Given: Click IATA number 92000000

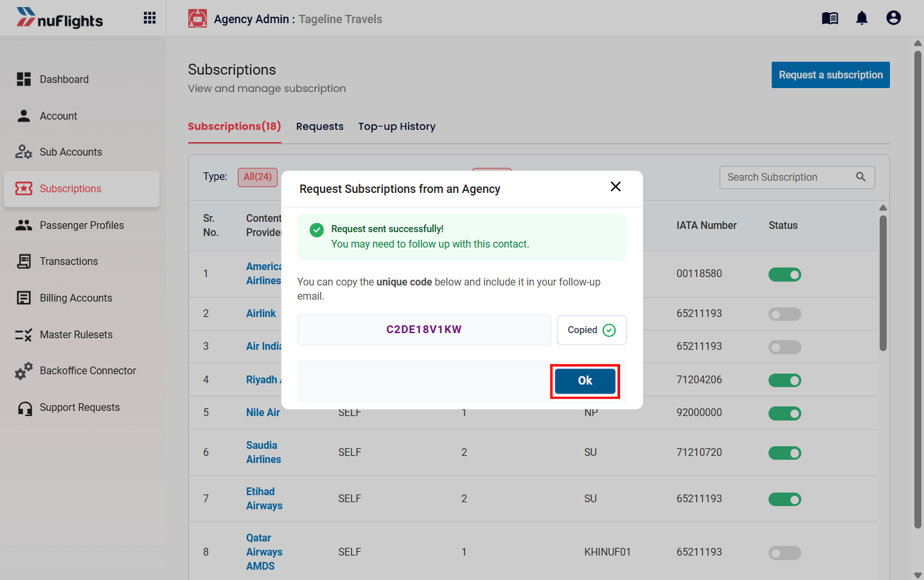Looking at the screenshot, I should (699, 412).
